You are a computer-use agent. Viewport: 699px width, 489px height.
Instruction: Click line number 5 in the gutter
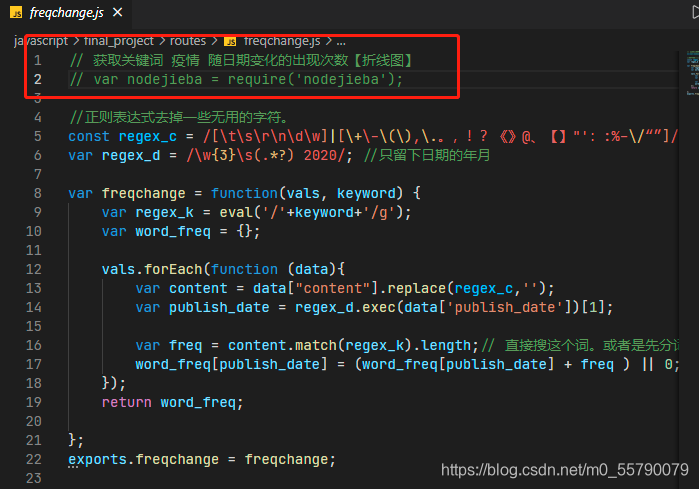(x=37, y=136)
